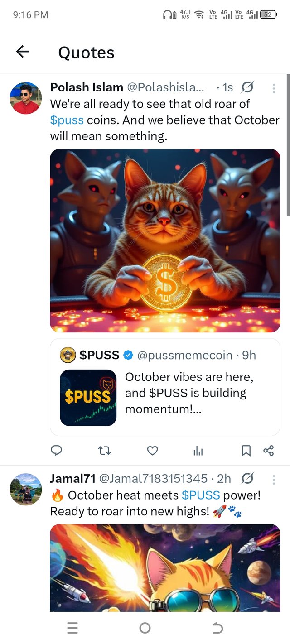The width and height of the screenshot is (290, 644).
Task: Open Jamal71's profile avatar
Action: point(26,489)
